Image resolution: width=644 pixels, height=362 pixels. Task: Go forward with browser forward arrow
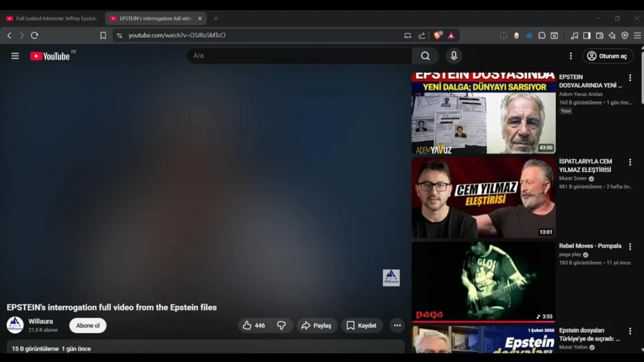[22, 35]
